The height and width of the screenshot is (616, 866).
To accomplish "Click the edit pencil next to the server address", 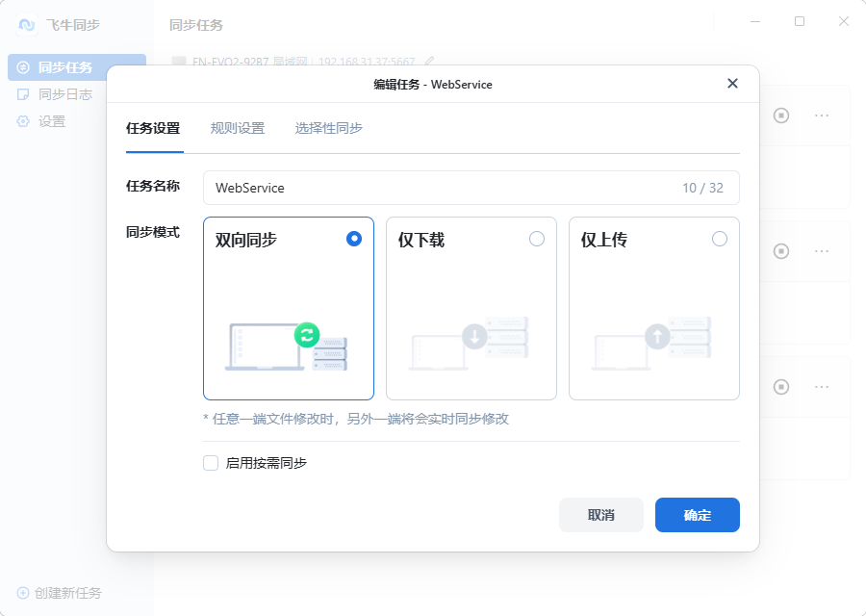I will point(430,61).
